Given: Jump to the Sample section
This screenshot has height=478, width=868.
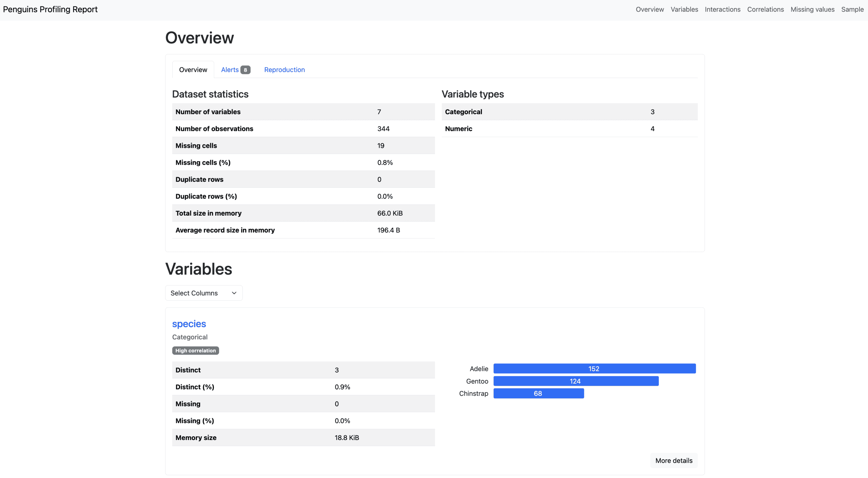Looking at the screenshot, I should click(852, 9).
